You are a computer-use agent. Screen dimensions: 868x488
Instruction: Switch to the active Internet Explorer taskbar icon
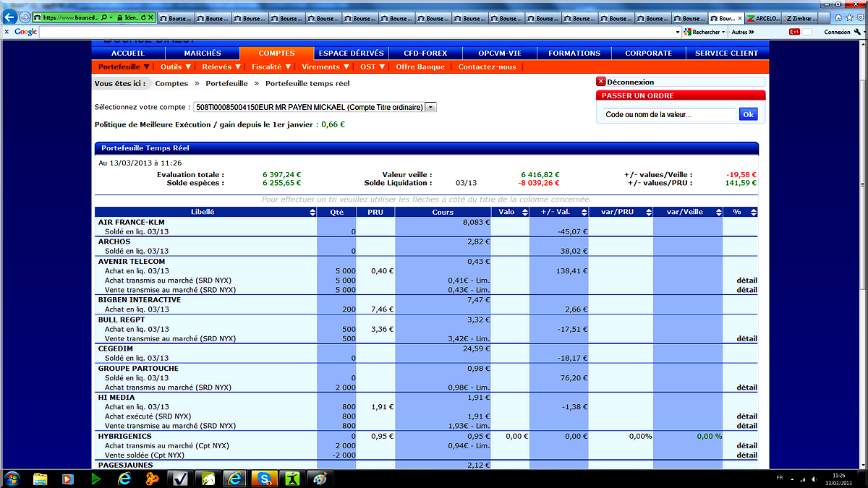coord(236,479)
